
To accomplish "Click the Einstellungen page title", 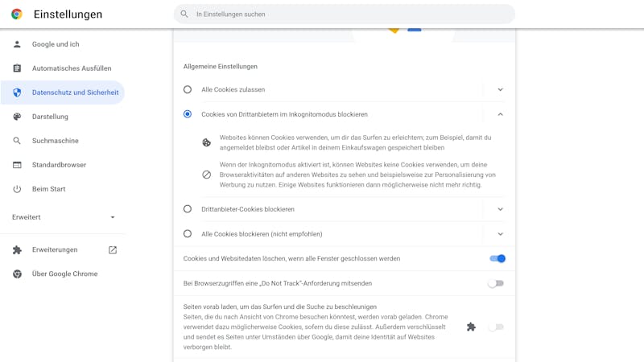I will pyautogui.click(x=68, y=14).
